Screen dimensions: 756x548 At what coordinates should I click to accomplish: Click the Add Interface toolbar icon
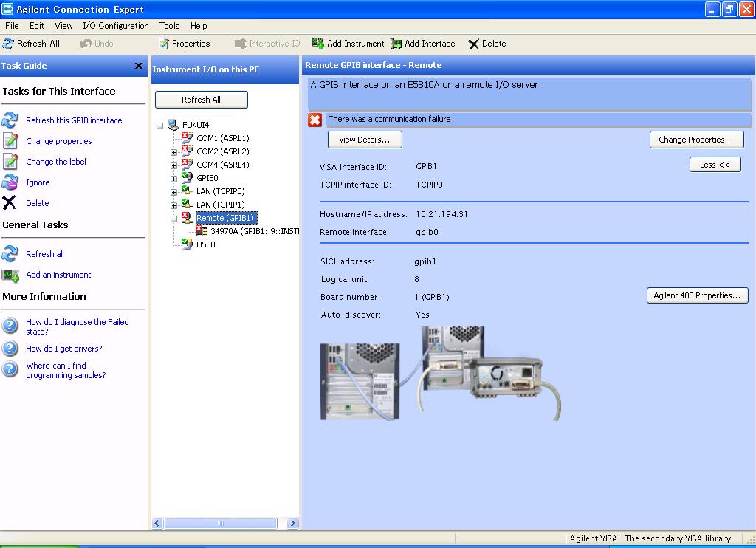396,44
